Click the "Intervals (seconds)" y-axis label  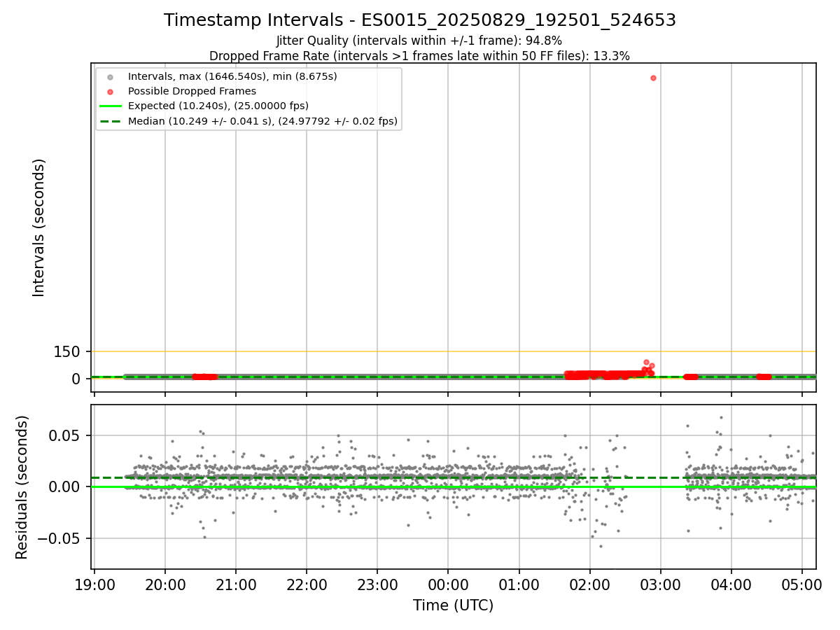pos(39,227)
